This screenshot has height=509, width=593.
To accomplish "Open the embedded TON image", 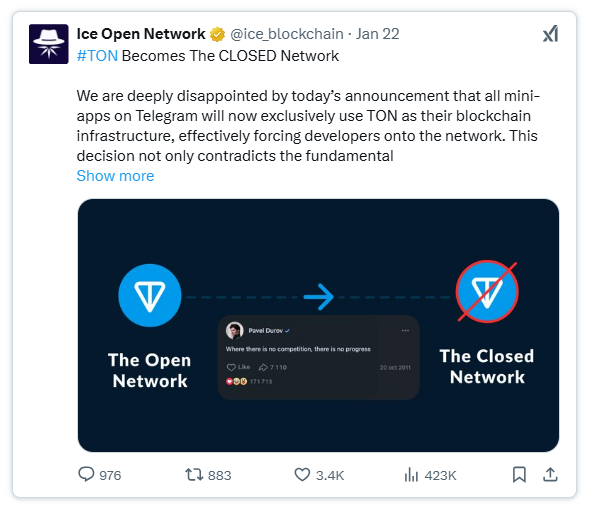I will point(318,325).
